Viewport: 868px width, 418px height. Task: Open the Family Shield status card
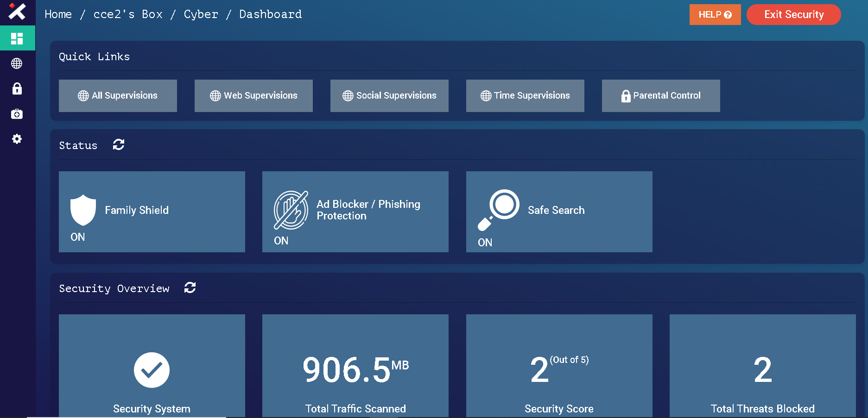pos(152,212)
